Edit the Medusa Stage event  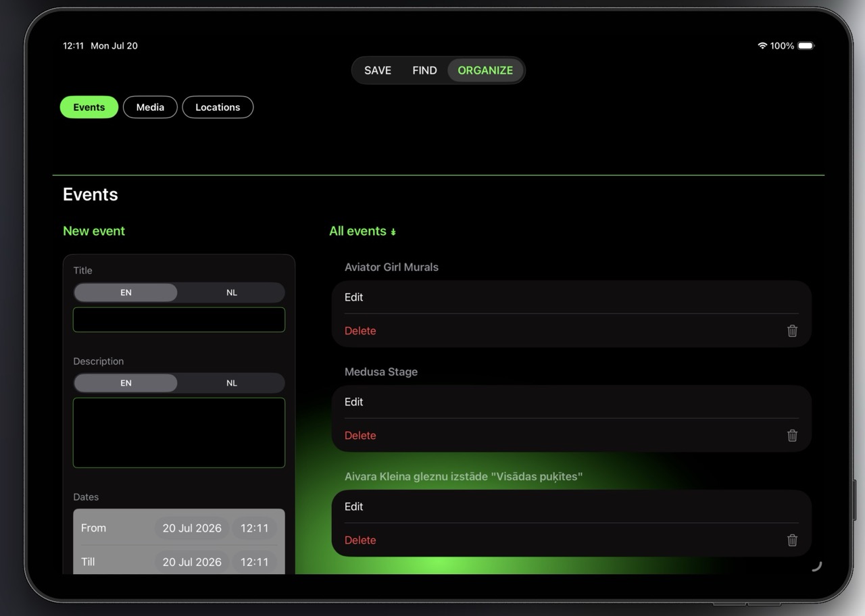click(571, 402)
